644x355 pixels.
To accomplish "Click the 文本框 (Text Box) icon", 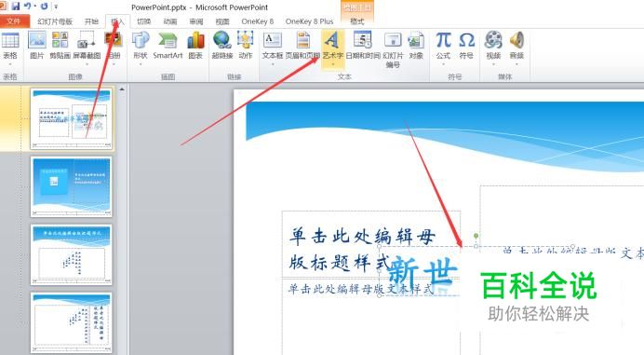I will tap(273, 40).
